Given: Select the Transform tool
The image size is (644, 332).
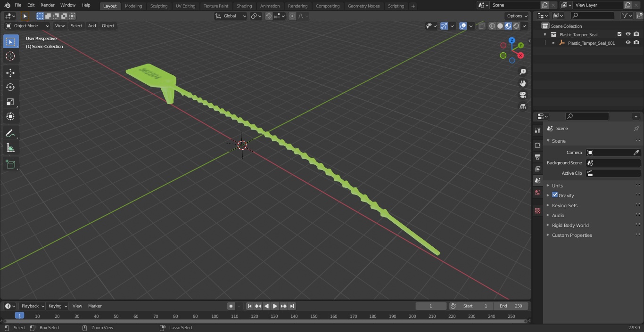Looking at the screenshot, I should coord(10,116).
